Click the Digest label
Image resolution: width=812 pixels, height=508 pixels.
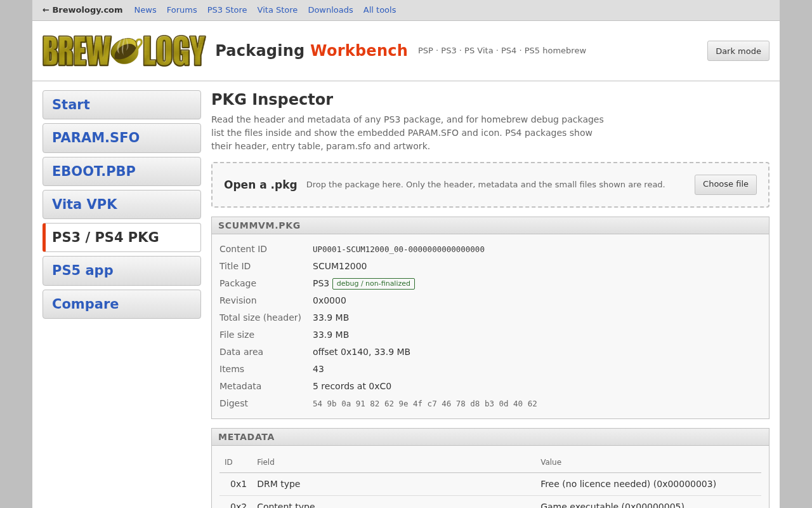233,403
